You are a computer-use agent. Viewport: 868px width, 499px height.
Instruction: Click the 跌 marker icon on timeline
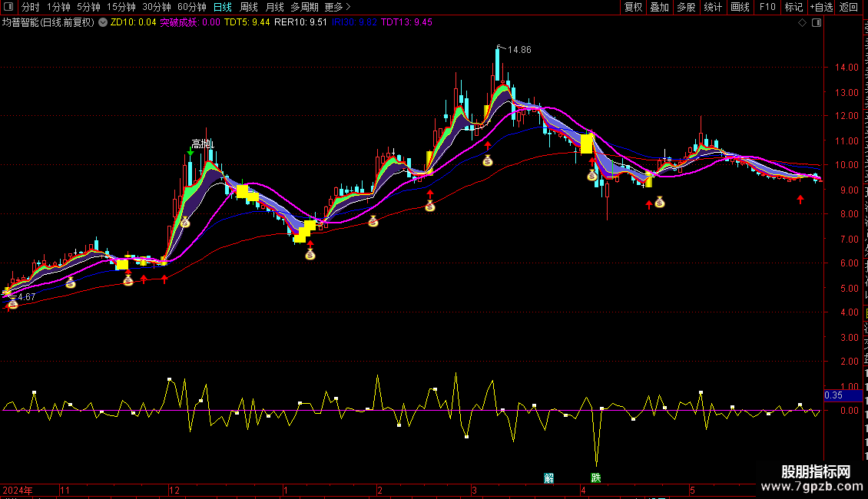pyautogui.click(x=596, y=478)
